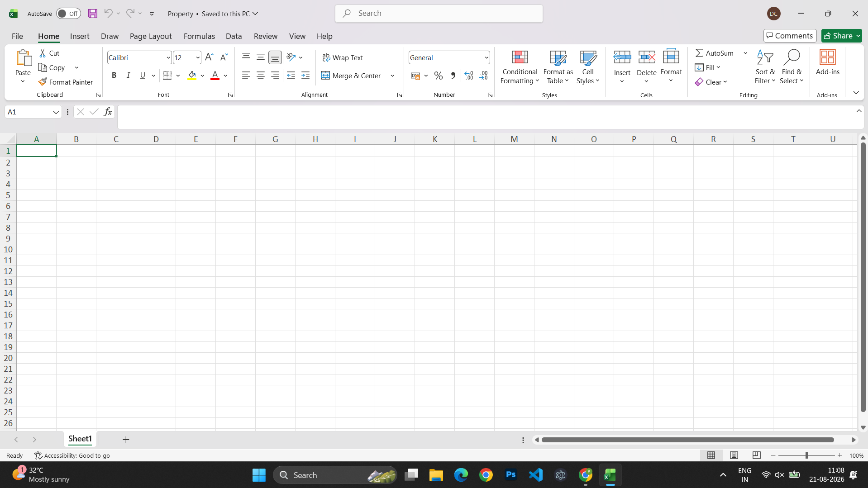Click the AutoSum button
This screenshot has height=488, width=868.
[715, 53]
